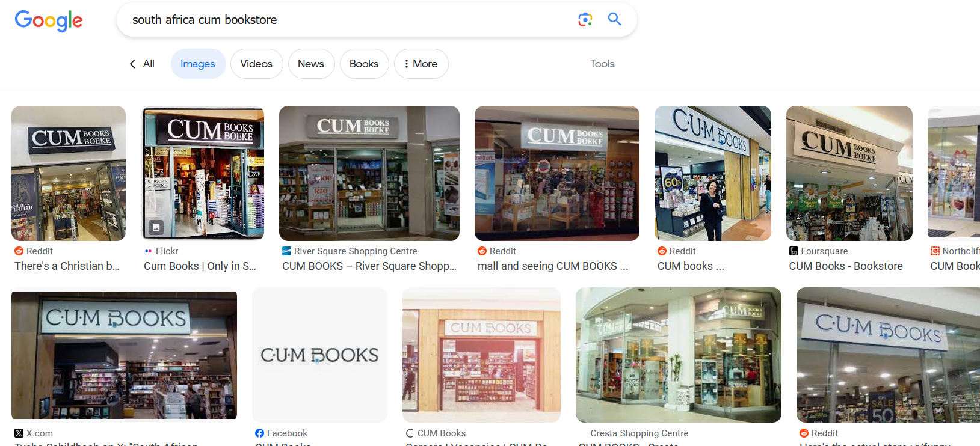
Task: Open the Tools options
Action: coord(602,64)
